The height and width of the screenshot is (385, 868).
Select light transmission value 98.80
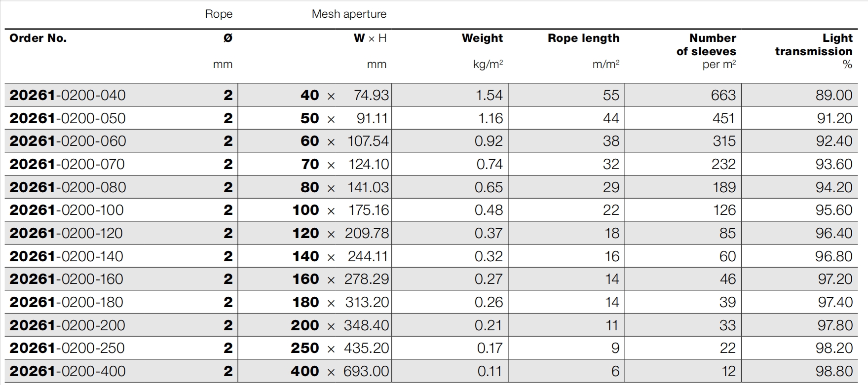pyautogui.click(x=834, y=371)
